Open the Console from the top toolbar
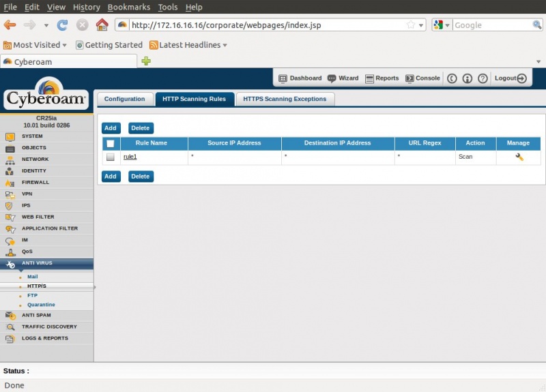 (x=422, y=78)
